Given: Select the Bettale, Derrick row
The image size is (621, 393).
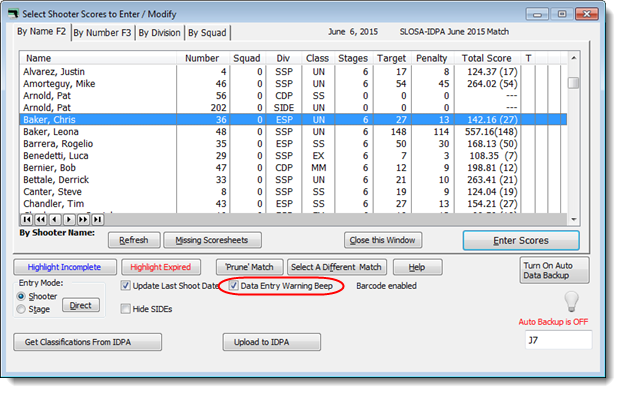Looking at the screenshot, I should point(293,179).
